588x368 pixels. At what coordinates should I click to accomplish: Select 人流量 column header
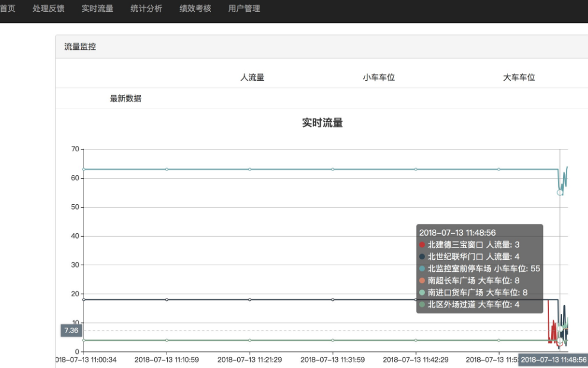point(253,77)
